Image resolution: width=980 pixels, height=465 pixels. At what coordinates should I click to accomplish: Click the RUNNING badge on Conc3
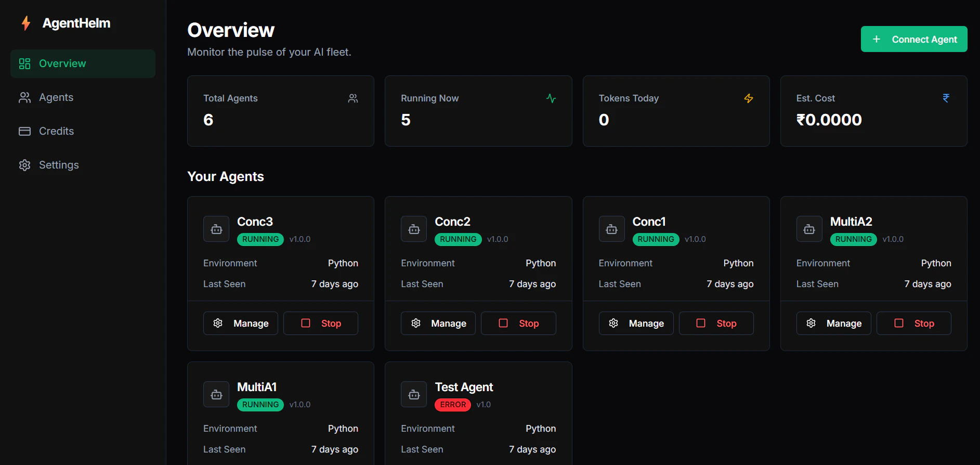(x=260, y=239)
